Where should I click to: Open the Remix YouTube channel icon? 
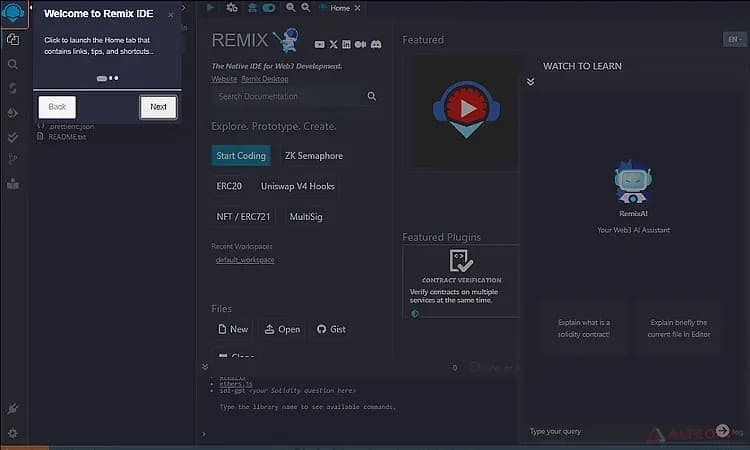coord(320,44)
